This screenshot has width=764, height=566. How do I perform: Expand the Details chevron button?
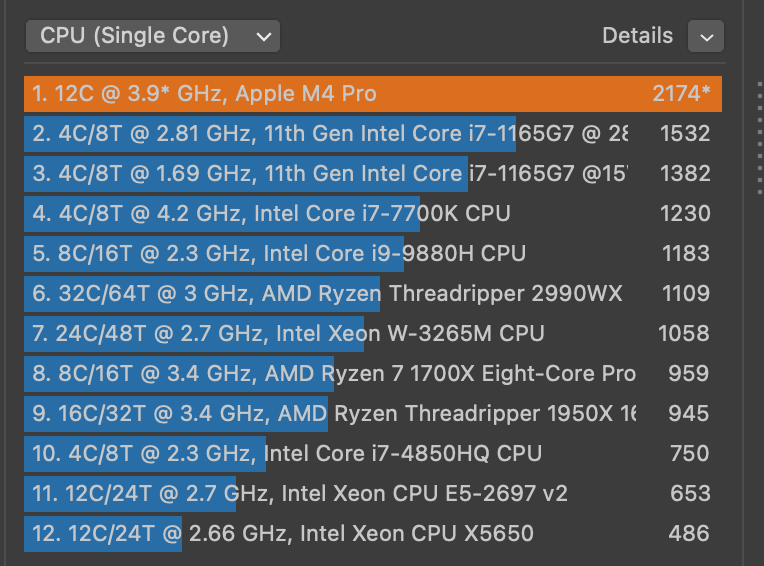[x=706, y=37]
